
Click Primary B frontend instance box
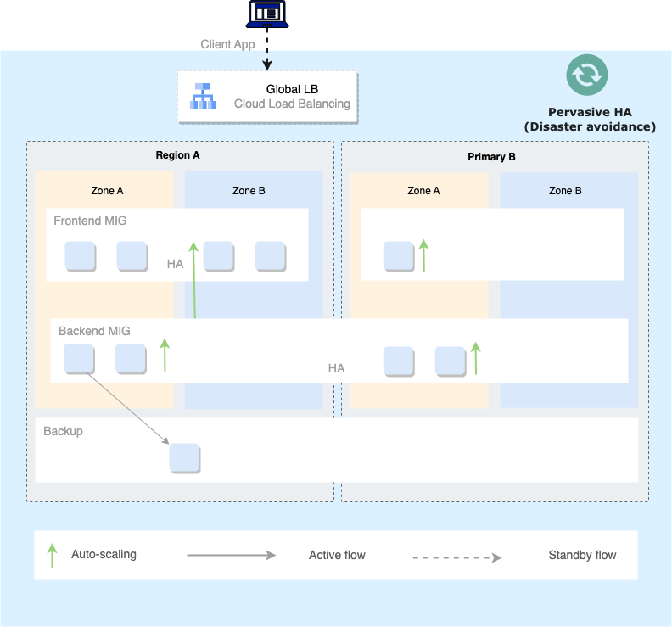pyautogui.click(x=399, y=256)
